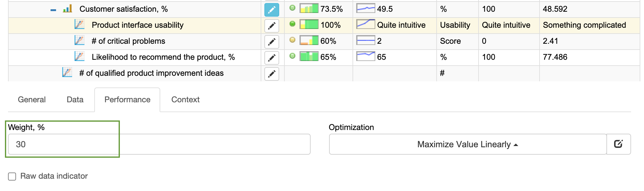
Task: Switch to the General tab
Action: click(x=31, y=100)
